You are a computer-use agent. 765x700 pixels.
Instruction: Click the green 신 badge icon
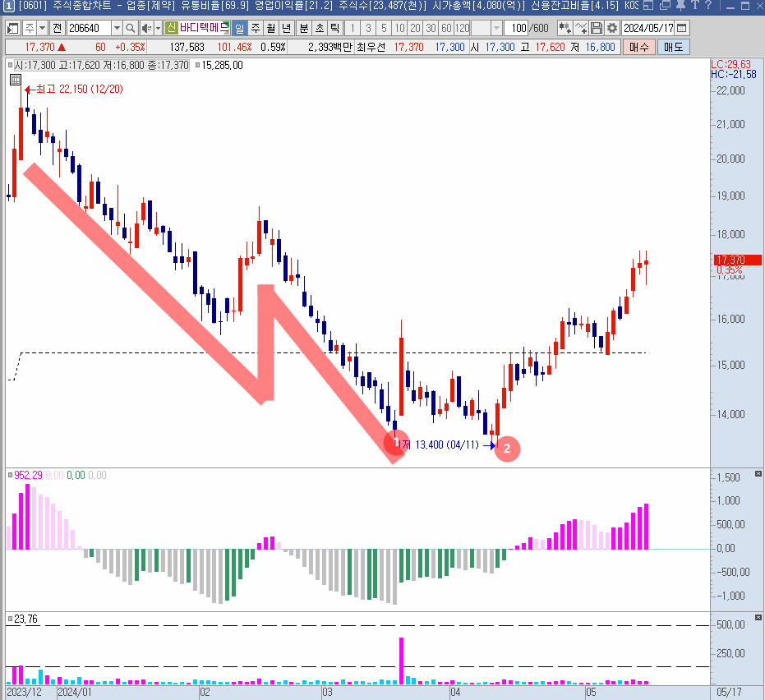(171, 28)
